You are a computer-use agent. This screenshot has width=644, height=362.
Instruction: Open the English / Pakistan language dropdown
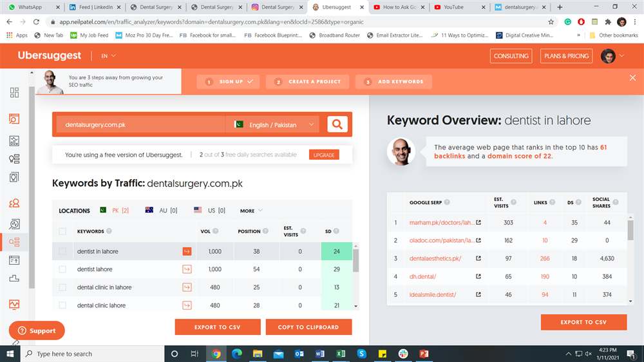(x=272, y=124)
